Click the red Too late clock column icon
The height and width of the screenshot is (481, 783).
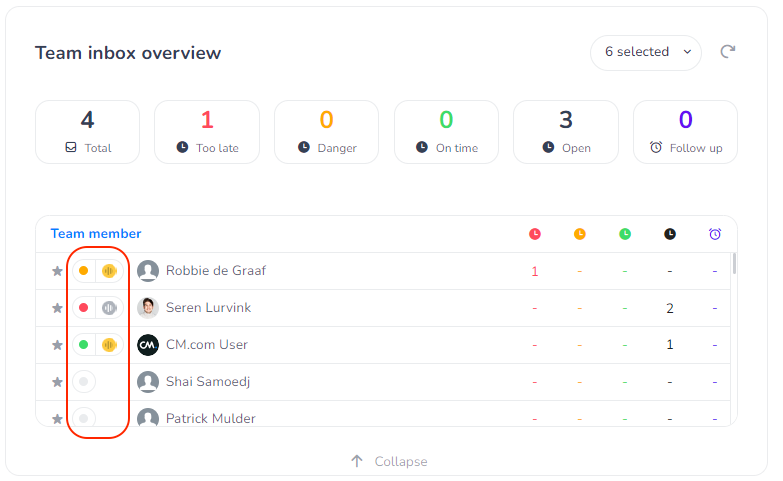click(535, 234)
